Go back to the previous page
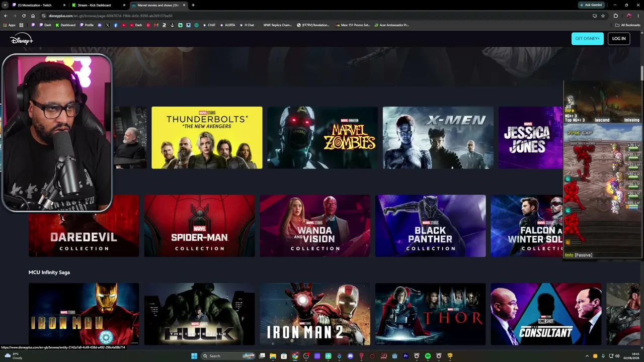This screenshot has height=362, width=644. point(6,16)
